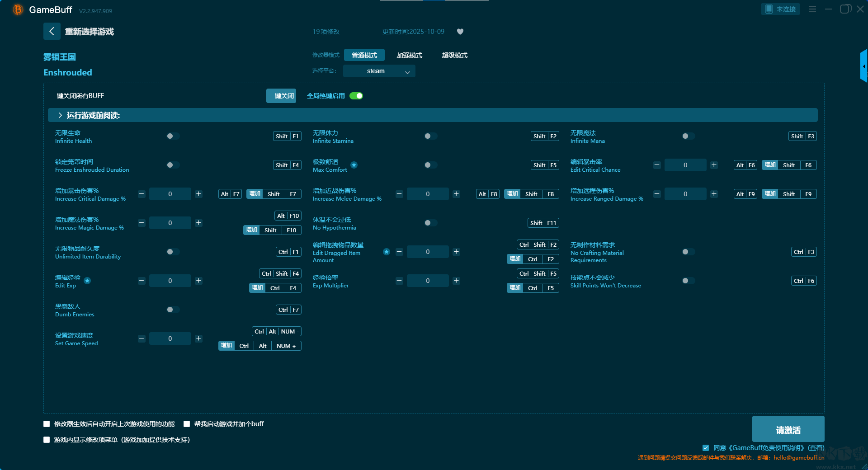Turn off the global hotkey toggle
Image resolution: width=868 pixels, height=470 pixels.
[356, 96]
